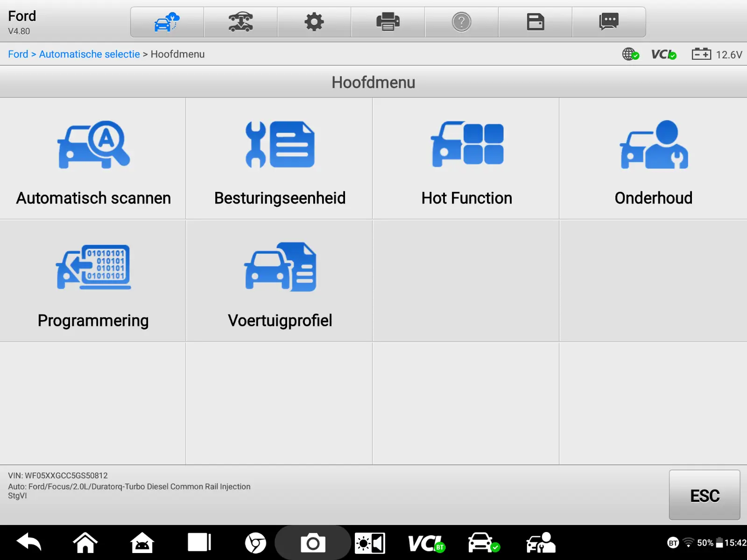Open settings via the gear icon
The width and height of the screenshot is (747, 560).
[x=314, y=22]
